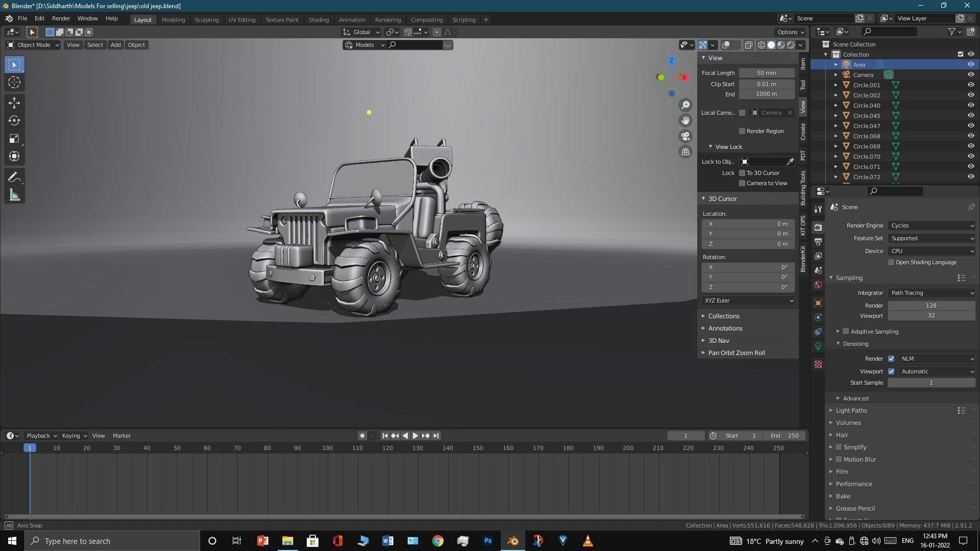Click the outliner filter funnel icon
980x551 pixels.
pos(952,32)
